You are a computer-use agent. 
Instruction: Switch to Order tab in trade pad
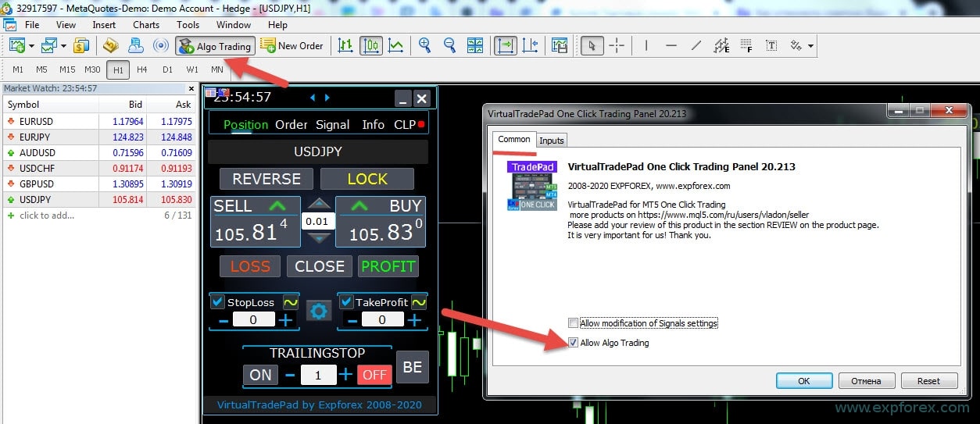(x=291, y=124)
